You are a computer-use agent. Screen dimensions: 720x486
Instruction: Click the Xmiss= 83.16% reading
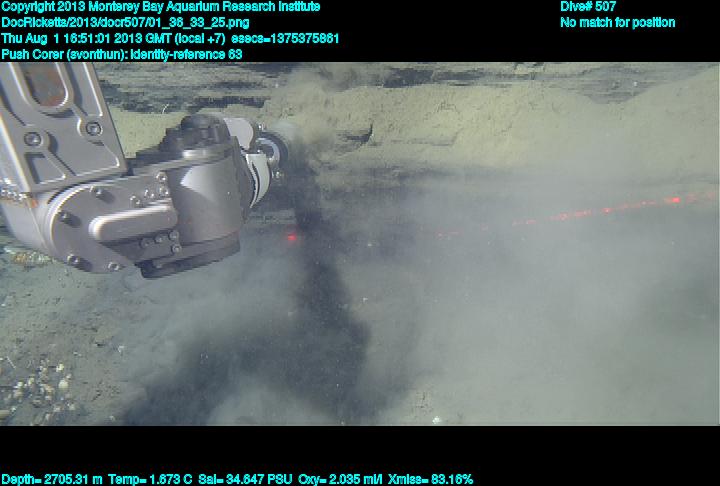tap(430, 480)
